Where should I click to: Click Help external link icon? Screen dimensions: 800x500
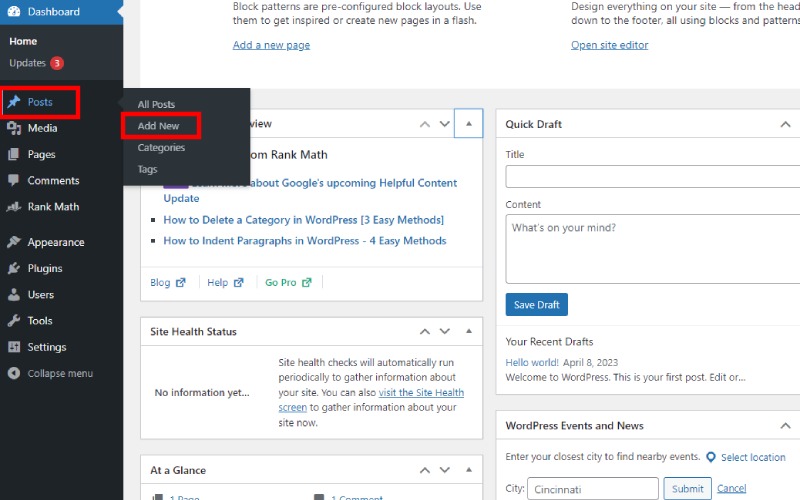[x=239, y=282]
